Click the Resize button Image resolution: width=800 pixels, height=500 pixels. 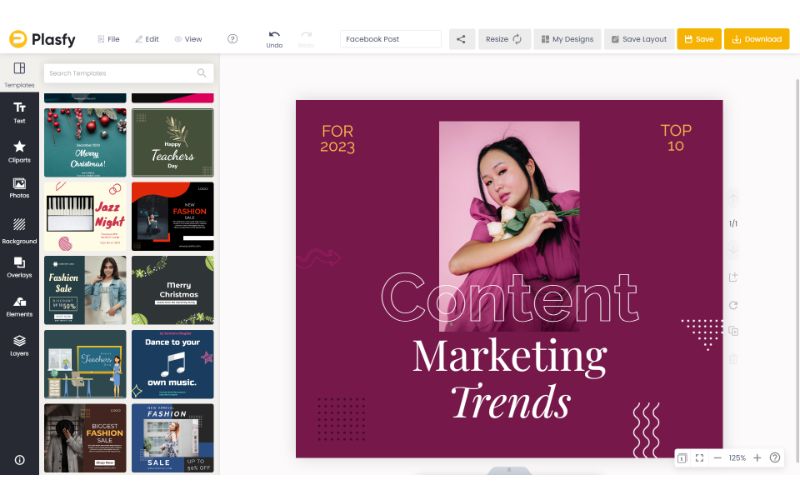[x=504, y=39]
